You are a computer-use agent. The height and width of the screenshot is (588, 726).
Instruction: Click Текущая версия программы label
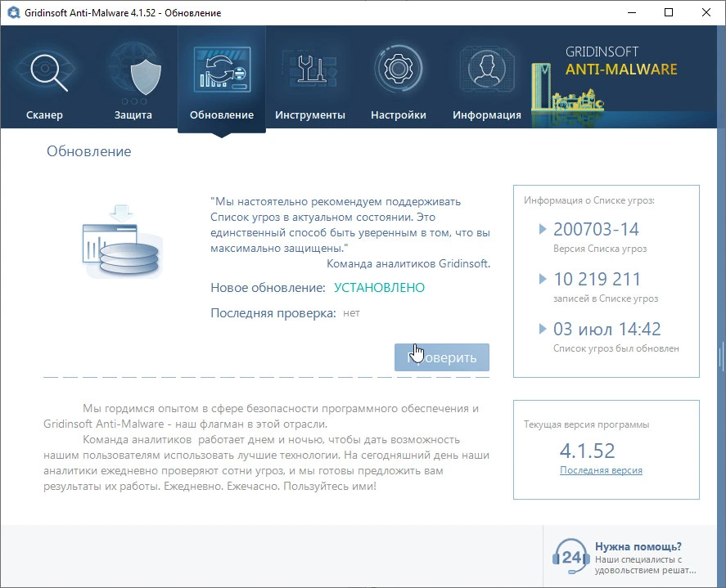tap(586, 424)
